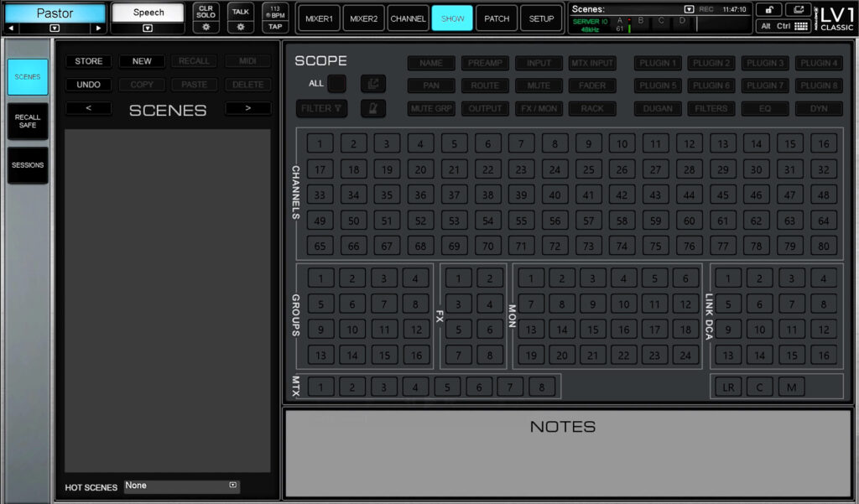Open the gear icon under the TALK button

241,27
